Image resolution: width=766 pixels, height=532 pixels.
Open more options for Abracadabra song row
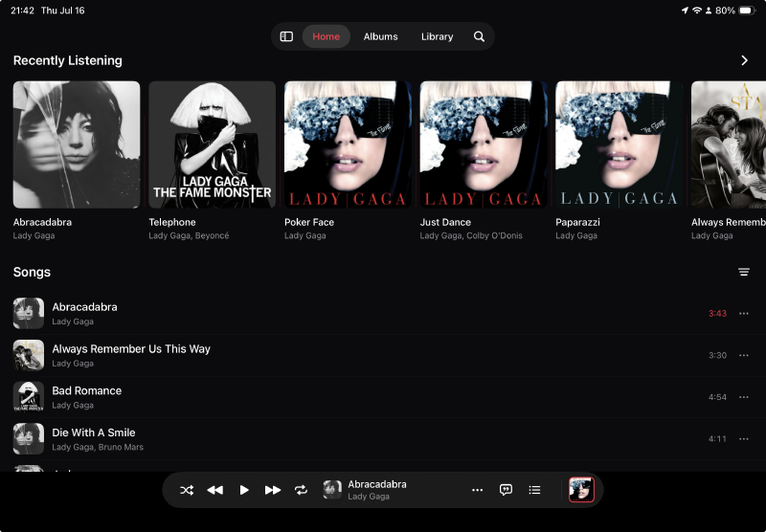pyautogui.click(x=744, y=313)
